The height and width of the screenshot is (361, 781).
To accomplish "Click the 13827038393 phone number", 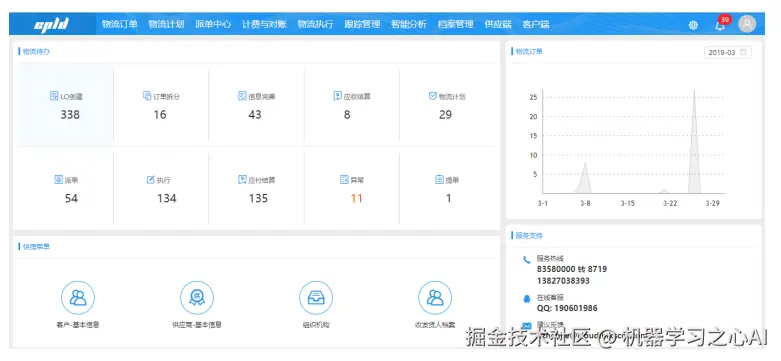I will click(563, 281).
